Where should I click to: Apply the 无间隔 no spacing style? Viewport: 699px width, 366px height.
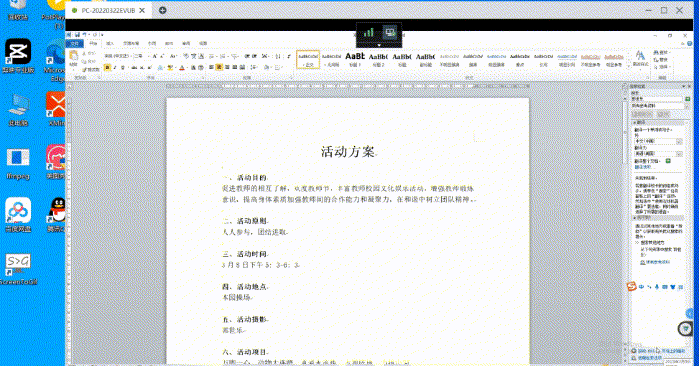331,59
